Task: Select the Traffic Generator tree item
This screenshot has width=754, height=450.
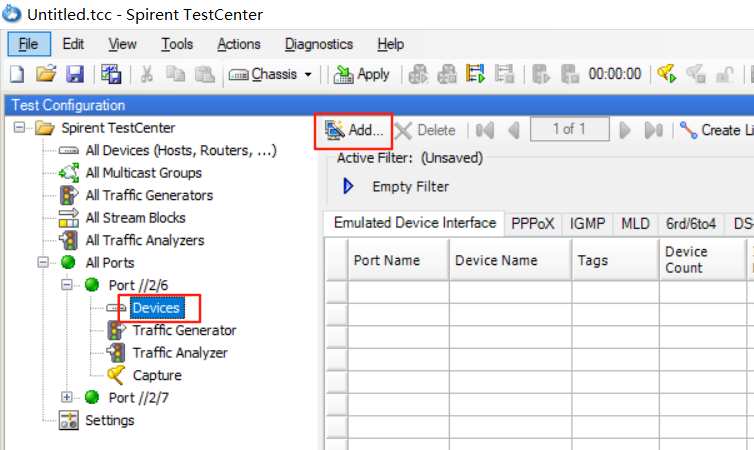Action: (184, 330)
